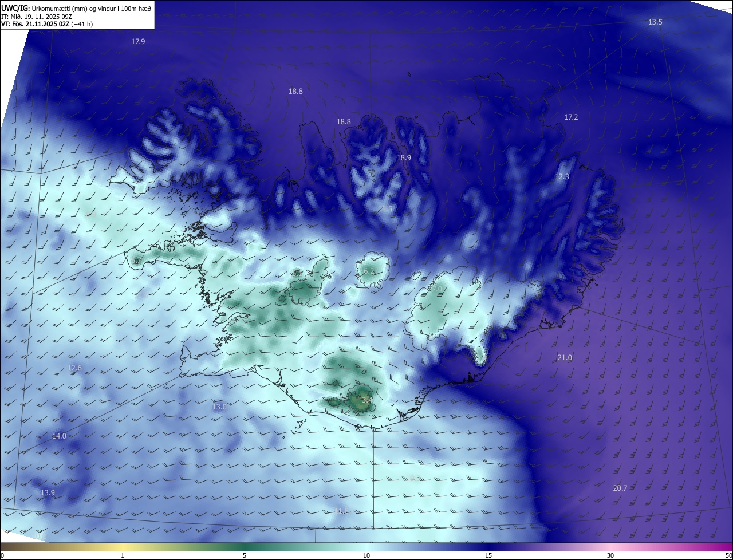Click the 13.9 value label on the map
This screenshot has height=560, width=733.
tap(48, 492)
